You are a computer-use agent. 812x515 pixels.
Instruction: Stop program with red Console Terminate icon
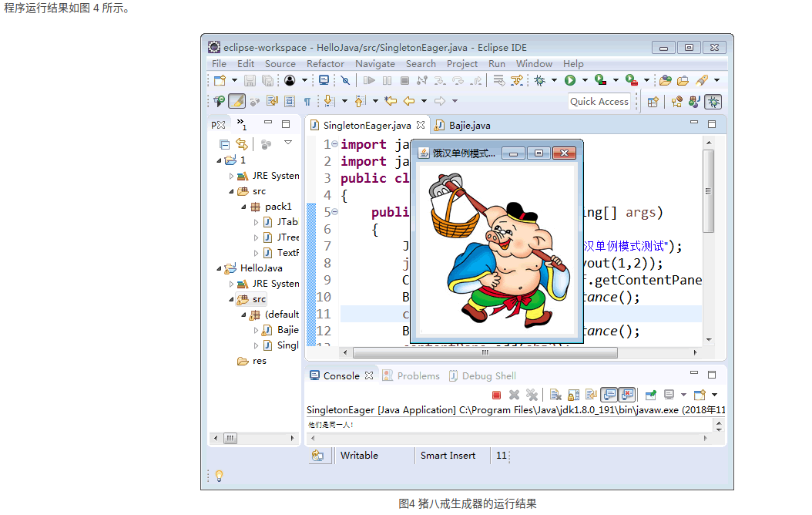[496, 396]
